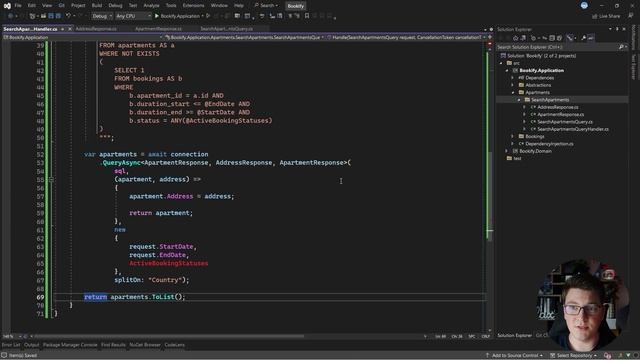
Task: Collapse the src folder in Solution Explorer
Action: [501, 63]
